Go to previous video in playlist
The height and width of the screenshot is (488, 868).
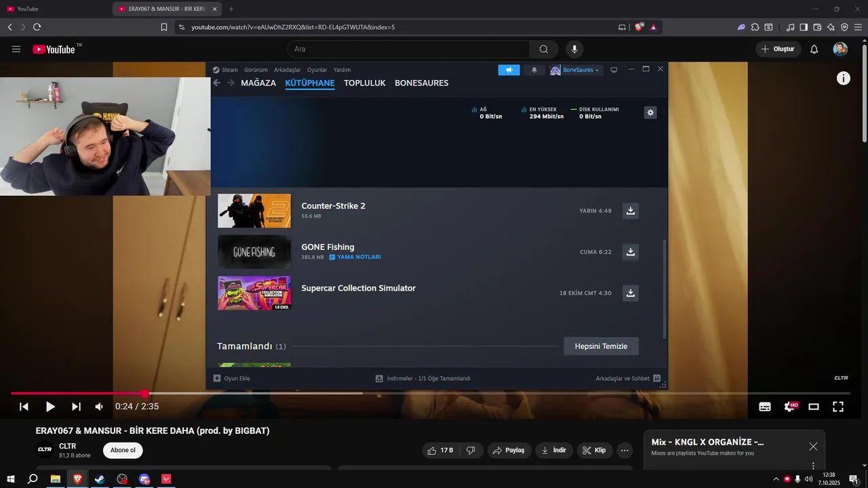pos(24,407)
